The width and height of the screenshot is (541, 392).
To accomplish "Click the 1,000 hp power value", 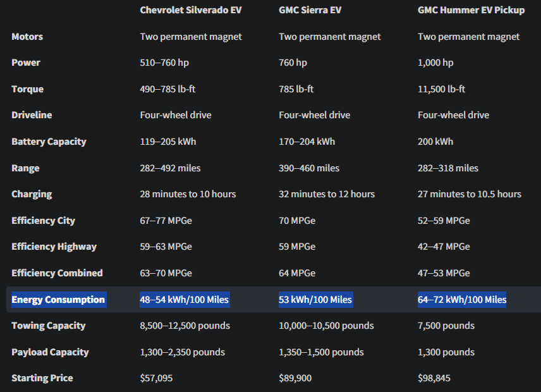I will [x=435, y=63].
